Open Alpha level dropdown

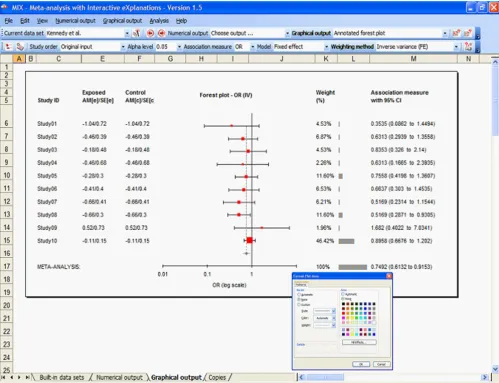179,47
